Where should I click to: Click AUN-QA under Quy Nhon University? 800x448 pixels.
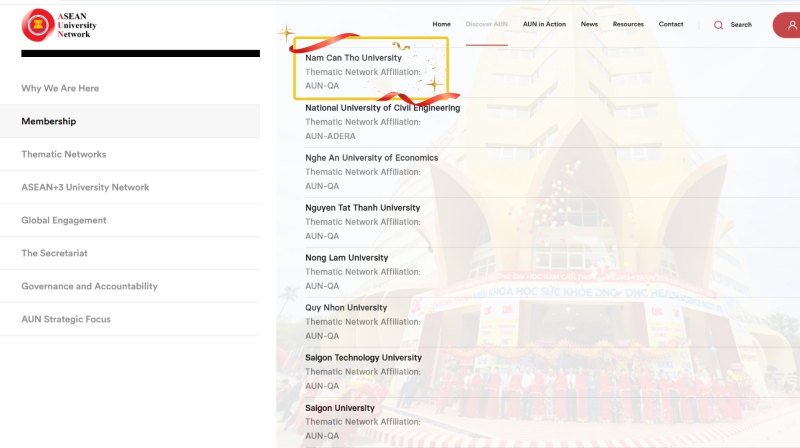tap(322, 336)
